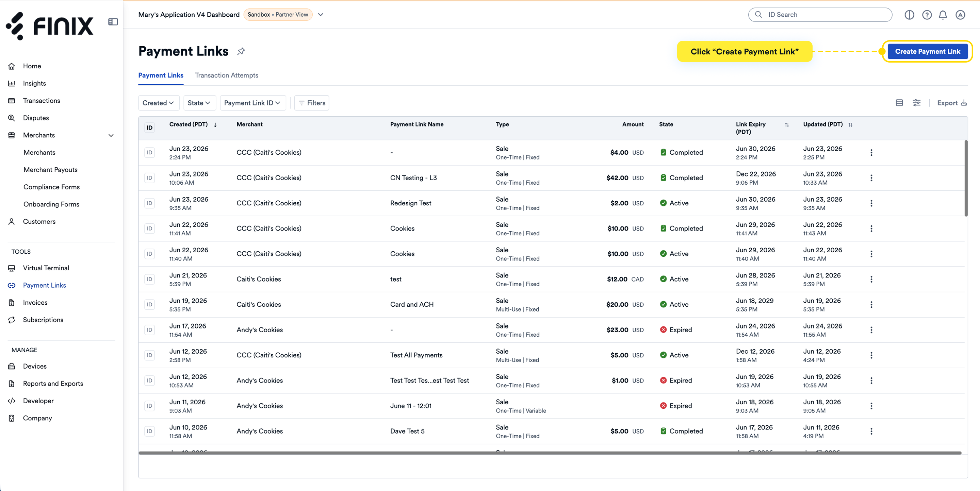Open Reports and Exports in sidebar
Screen dimensions: 980x491
(x=53, y=384)
